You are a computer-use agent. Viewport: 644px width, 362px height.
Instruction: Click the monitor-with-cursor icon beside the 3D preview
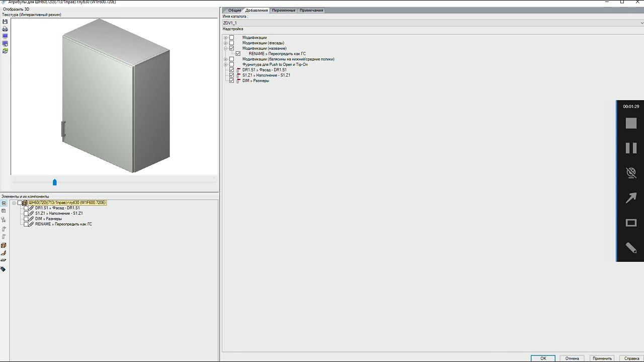pos(5,44)
